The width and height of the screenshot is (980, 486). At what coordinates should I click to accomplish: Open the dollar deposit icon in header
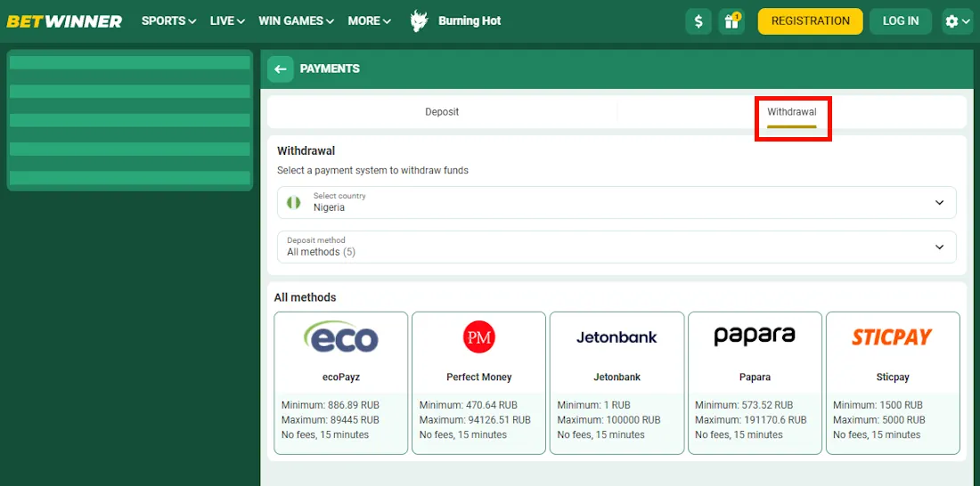click(698, 21)
